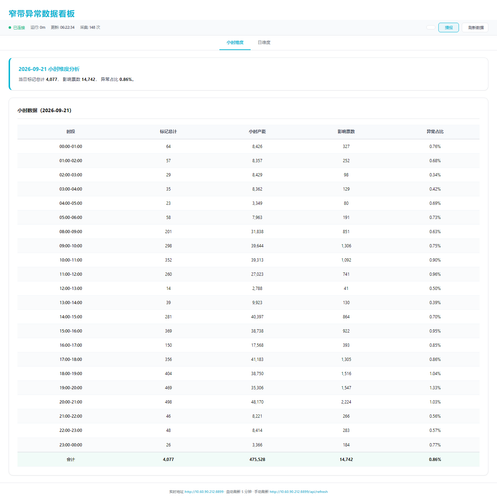
Task: Click the 475,528 total in the totals row
Action: click(257, 460)
